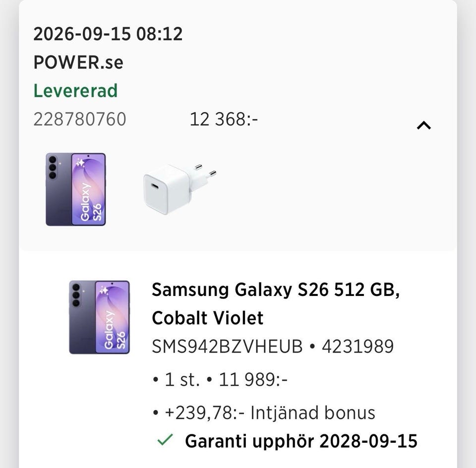Image resolution: width=476 pixels, height=468 pixels.
Task: Click the POWER.se store name
Action: pyautogui.click(x=78, y=62)
